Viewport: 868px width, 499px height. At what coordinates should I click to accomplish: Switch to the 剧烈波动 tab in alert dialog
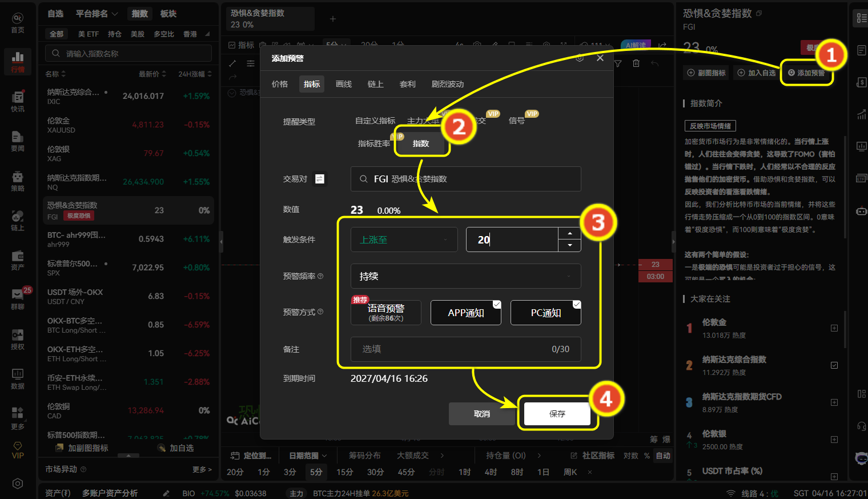(448, 83)
